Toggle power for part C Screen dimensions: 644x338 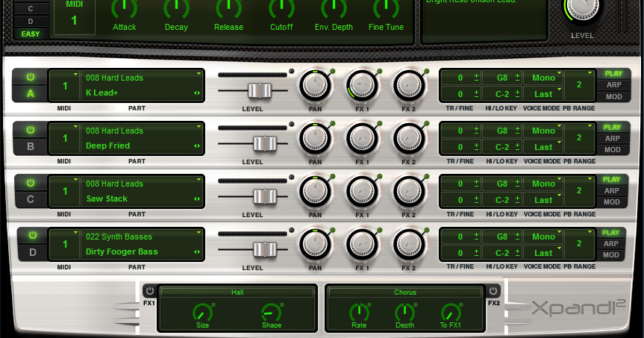click(x=31, y=183)
